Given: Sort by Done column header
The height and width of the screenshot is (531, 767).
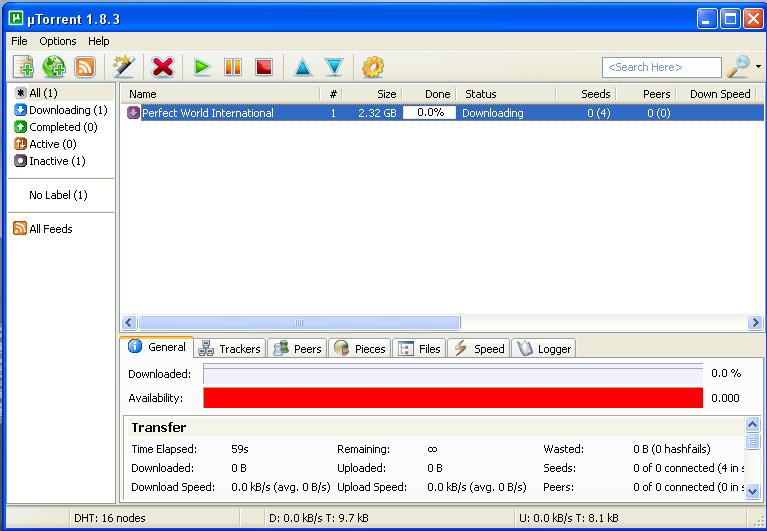Looking at the screenshot, I should coord(429,94).
